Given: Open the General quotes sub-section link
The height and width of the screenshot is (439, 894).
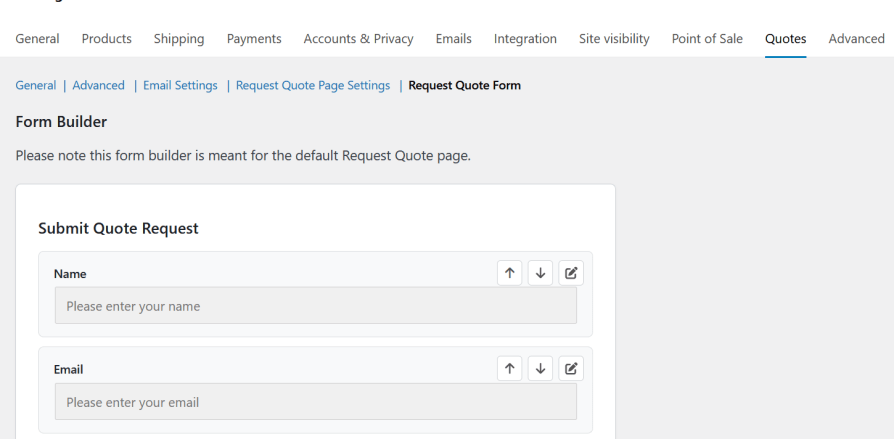Looking at the screenshot, I should click(x=35, y=86).
